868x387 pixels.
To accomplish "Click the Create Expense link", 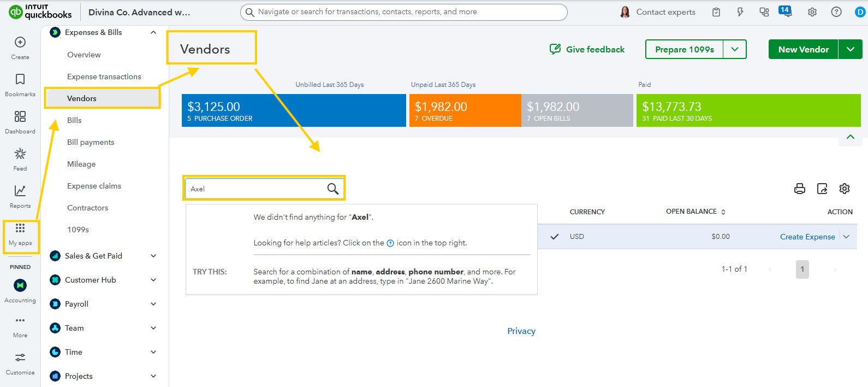I will tap(807, 237).
